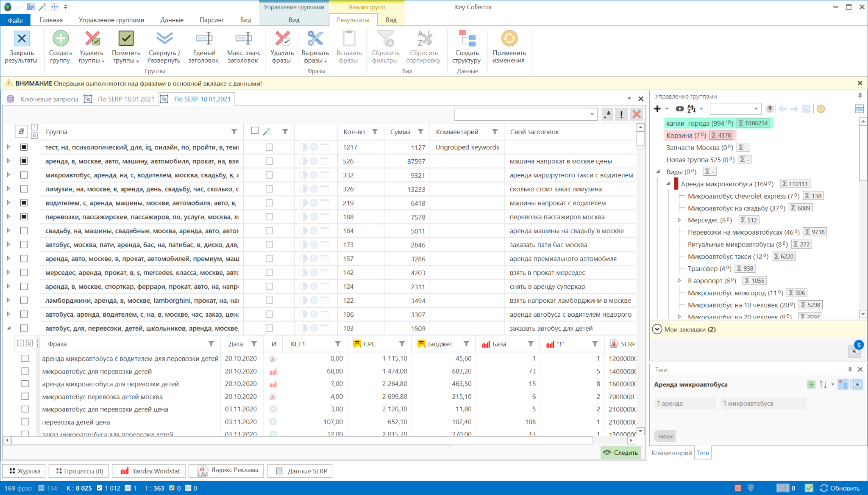Open the Удалить группы dropdown arrow

click(103, 61)
